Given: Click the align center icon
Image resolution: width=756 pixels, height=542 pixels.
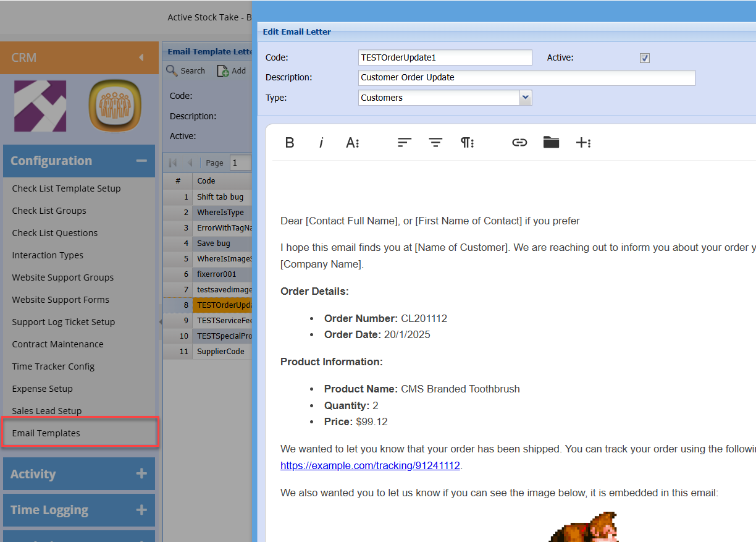Looking at the screenshot, I should [x=436, y=143].
